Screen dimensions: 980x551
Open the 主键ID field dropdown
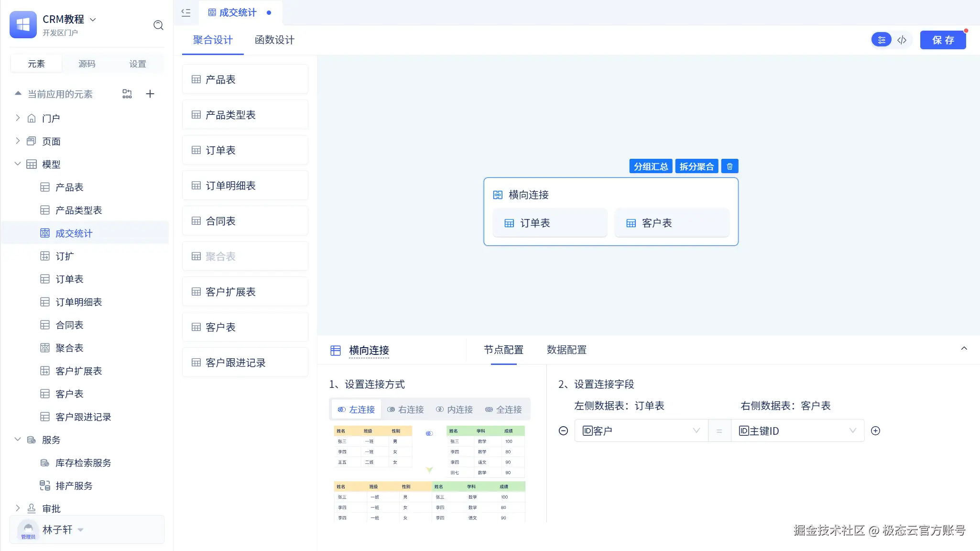797,431
